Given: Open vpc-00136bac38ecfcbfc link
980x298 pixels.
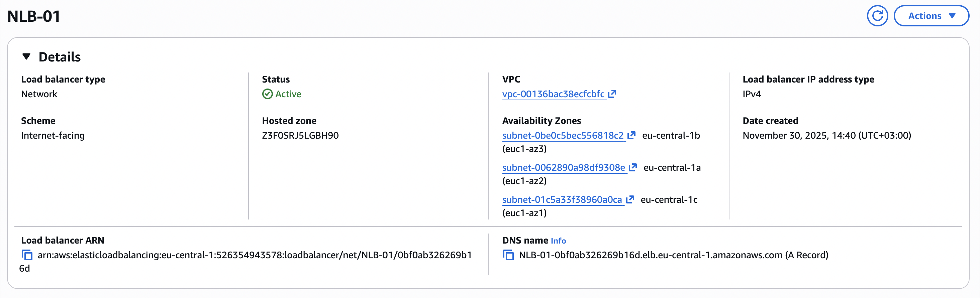Looking at the screenshot, I should coord(553,94).
